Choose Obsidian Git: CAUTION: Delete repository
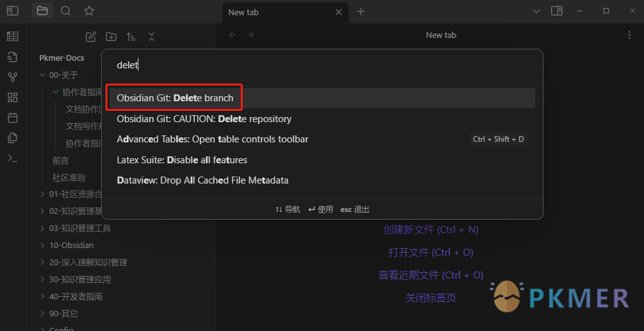The image size is (644, 331). click(x=322, y=119)
